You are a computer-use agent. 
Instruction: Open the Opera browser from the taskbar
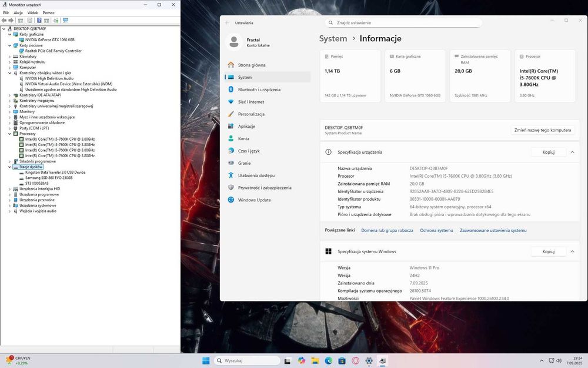click(356, 361)
